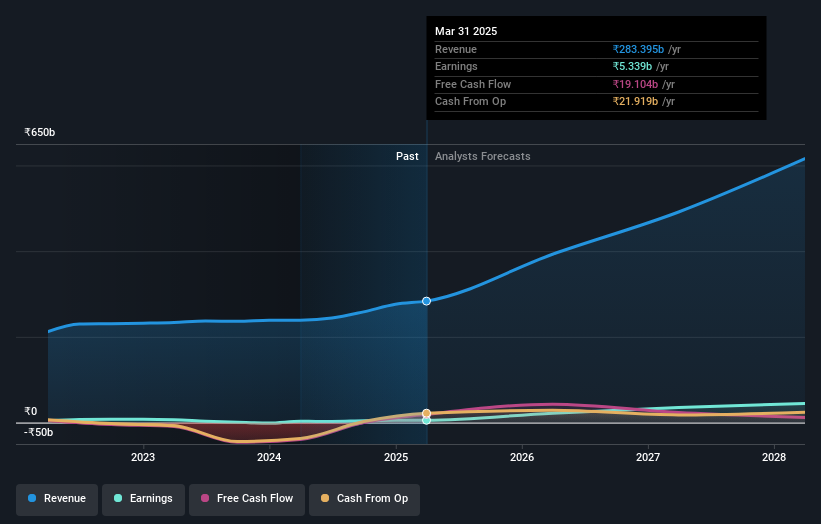Viewport: 821px width, 524px height.
Task: Click the 2025 x-axis label
Action: point(396,458)
